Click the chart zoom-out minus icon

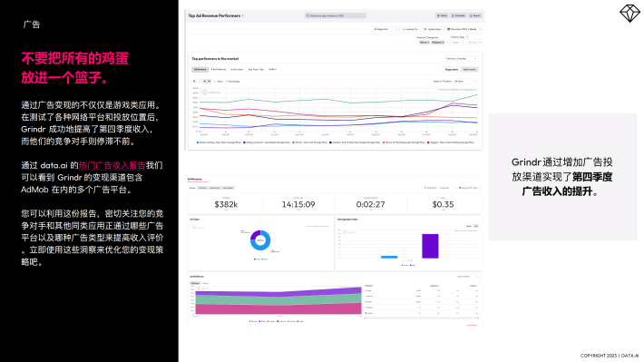coord(200,82)
